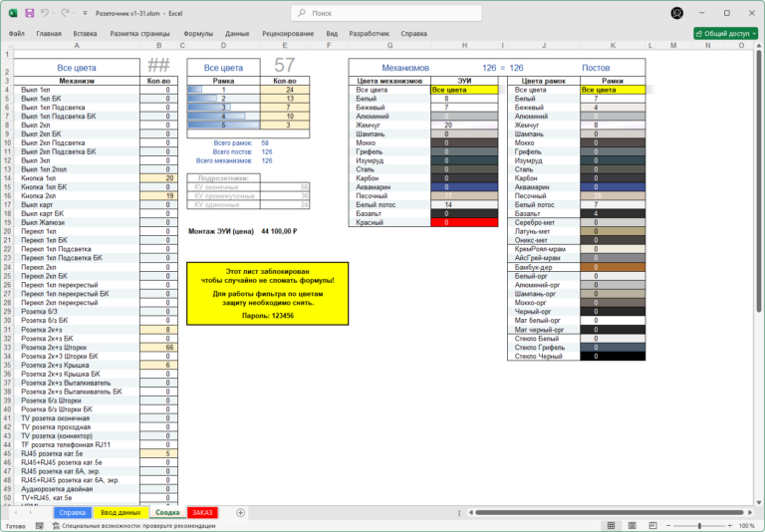Image resolution: width=765 pixels, height=532 pixels.
Task: Select column A header
Action: coord(77,46)
